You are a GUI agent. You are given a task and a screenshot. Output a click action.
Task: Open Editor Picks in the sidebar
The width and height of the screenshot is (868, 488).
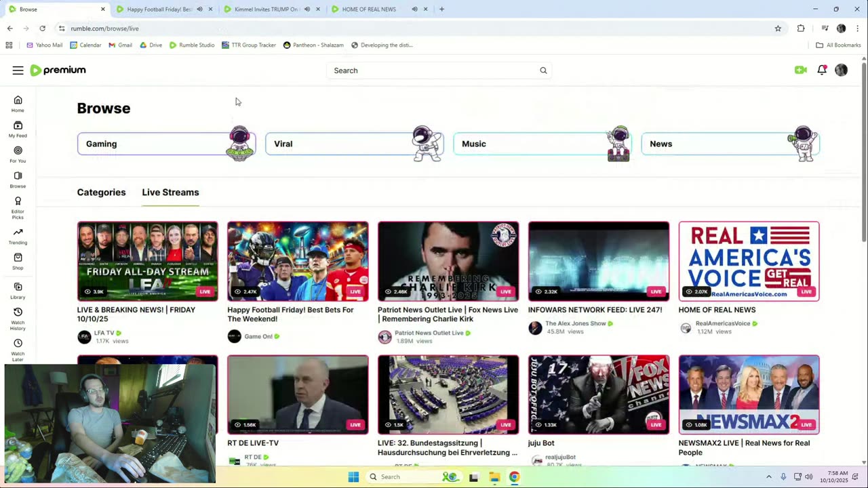coord(18,207)
